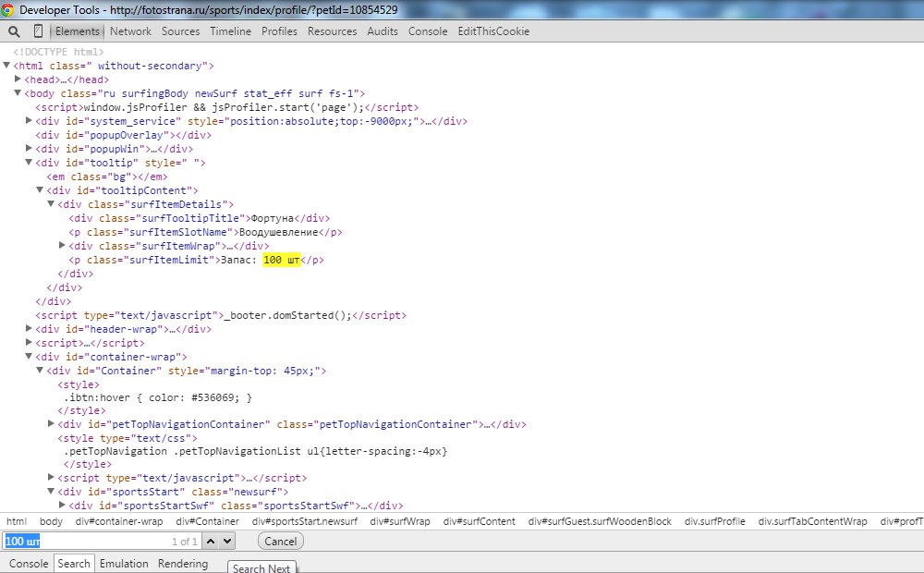Collapse the div#sportsStart node

(x=51, y=491)
